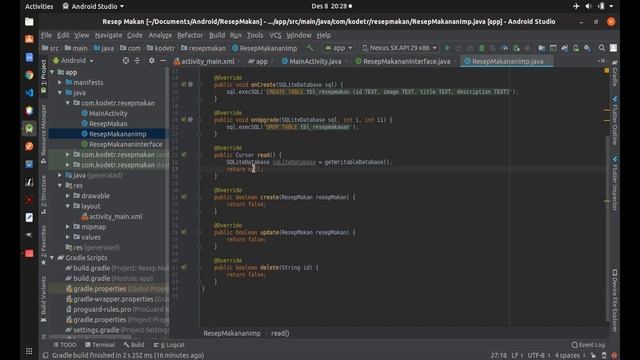
Task: Open the TODO tool button
Action: (x=65, y=345)
